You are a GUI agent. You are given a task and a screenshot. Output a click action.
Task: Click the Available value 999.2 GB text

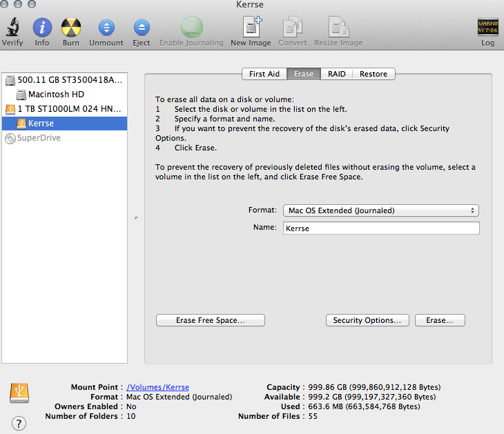pos(372,397)
